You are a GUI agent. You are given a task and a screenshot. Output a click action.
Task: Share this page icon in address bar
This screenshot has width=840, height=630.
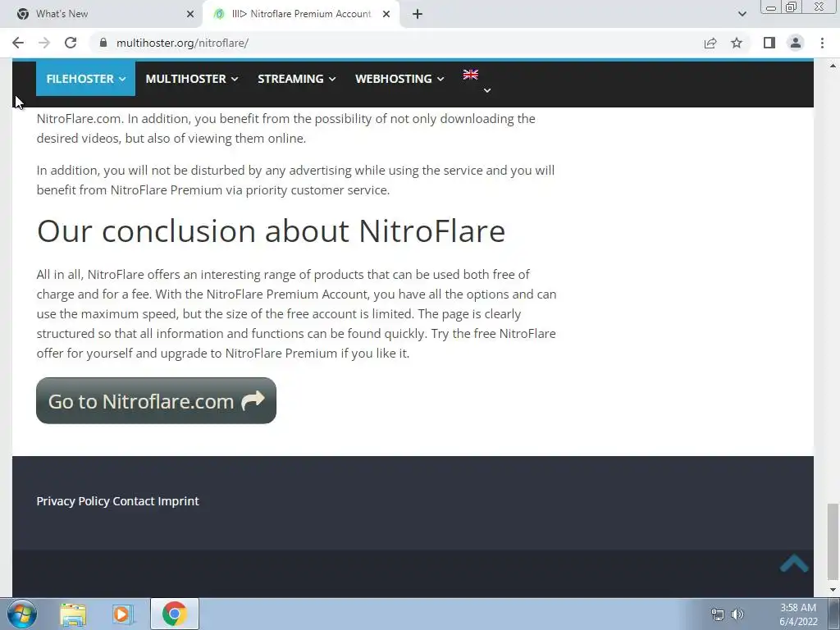(710, 43)
